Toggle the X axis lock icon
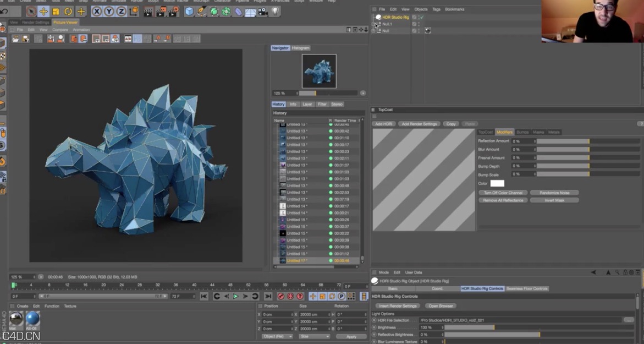This screenshot has height=344, width=644. click(x=96, y=11)
